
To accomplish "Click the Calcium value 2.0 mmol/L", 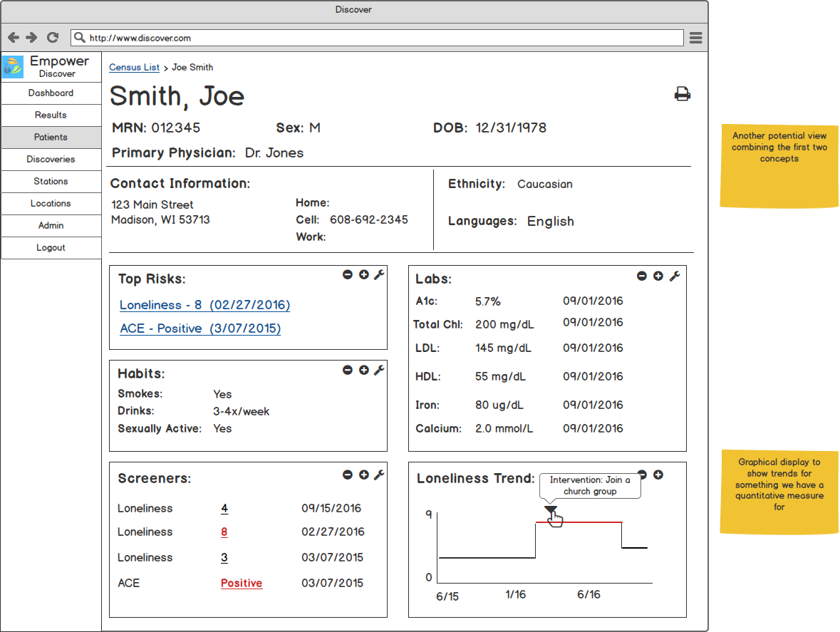I will [504, 428].
